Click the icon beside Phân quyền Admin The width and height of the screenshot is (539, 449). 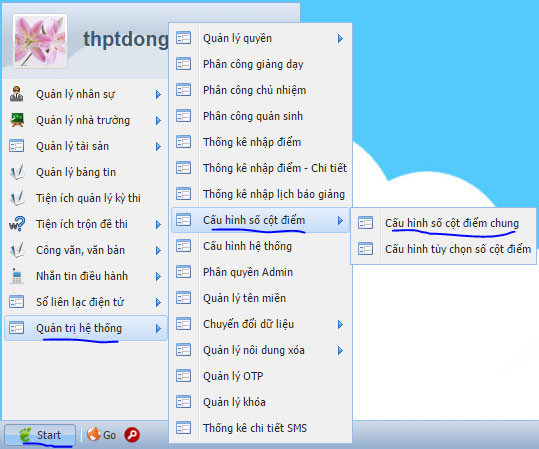[184, 272]
